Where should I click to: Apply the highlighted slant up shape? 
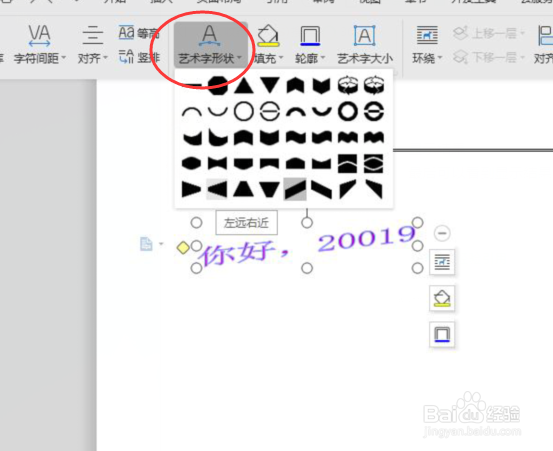tap(295, 189)
